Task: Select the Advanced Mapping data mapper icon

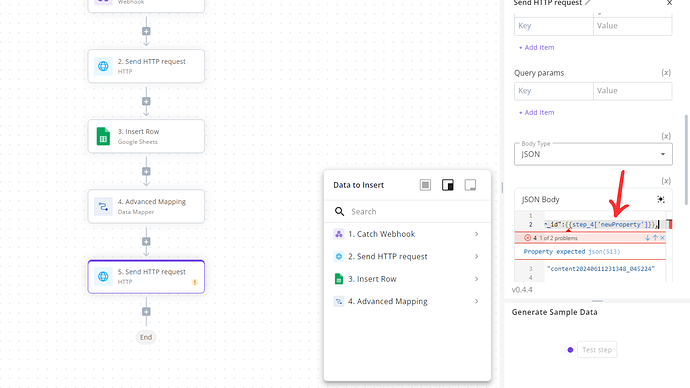Action: click(x=103, y=206)
